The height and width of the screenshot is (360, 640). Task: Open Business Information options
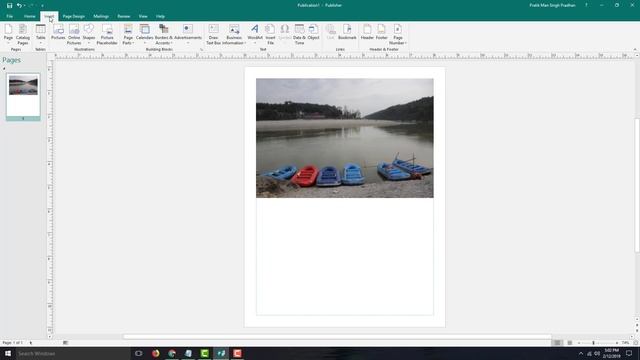(234, 34)
